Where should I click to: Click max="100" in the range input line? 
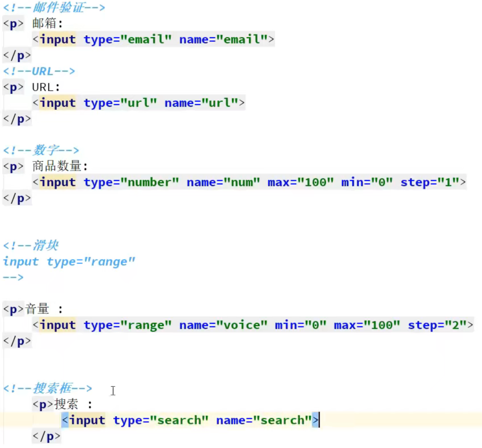click(x=367, y=325)
